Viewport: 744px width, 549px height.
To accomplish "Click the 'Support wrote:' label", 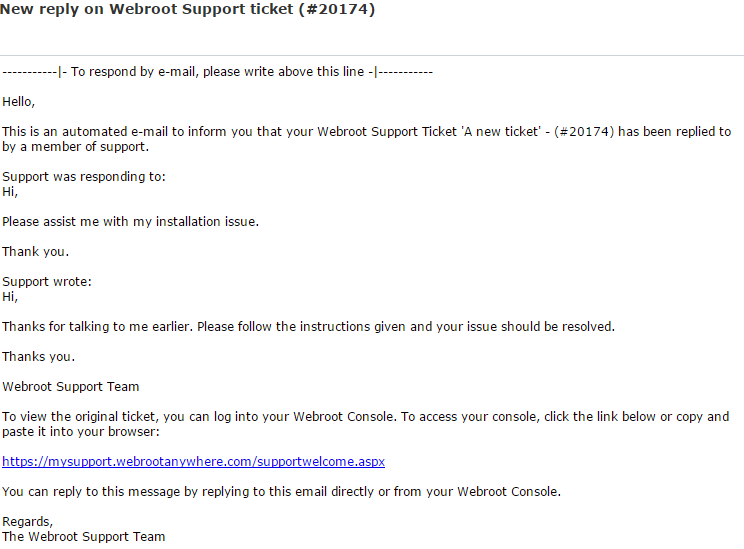I will [47, 281].
